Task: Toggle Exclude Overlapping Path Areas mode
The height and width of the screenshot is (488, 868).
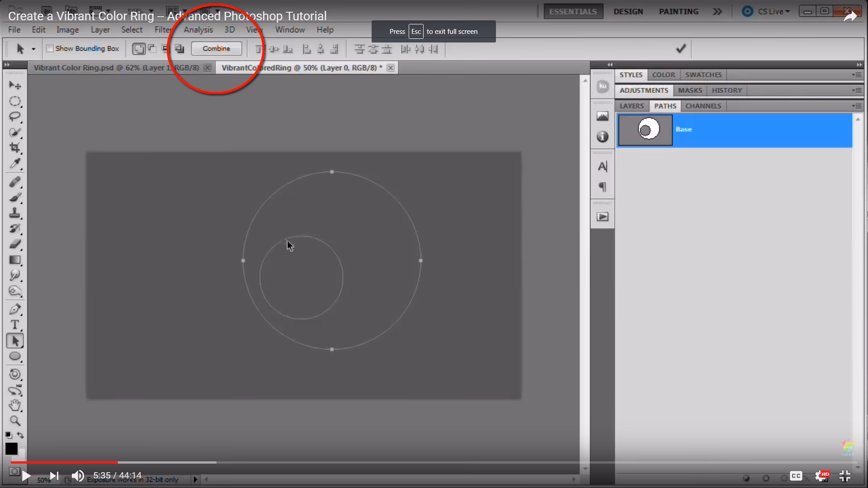Action: click(179, 48)
